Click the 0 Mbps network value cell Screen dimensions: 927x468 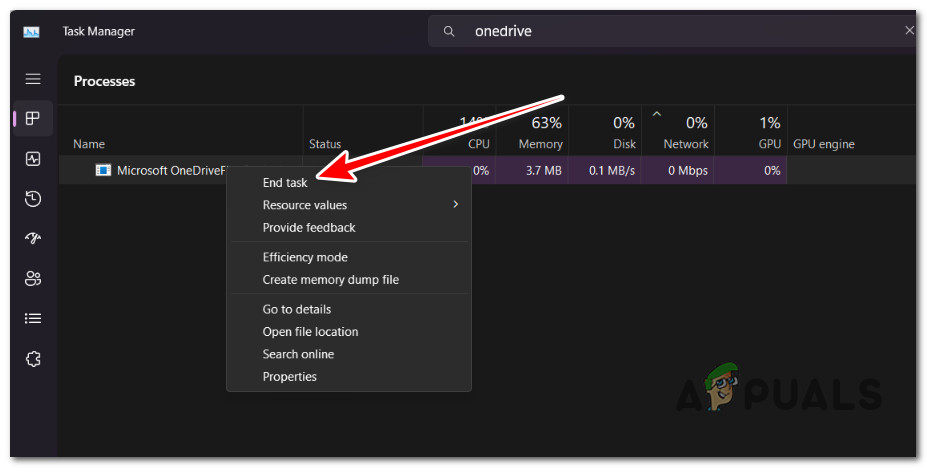tap(678, 170)
